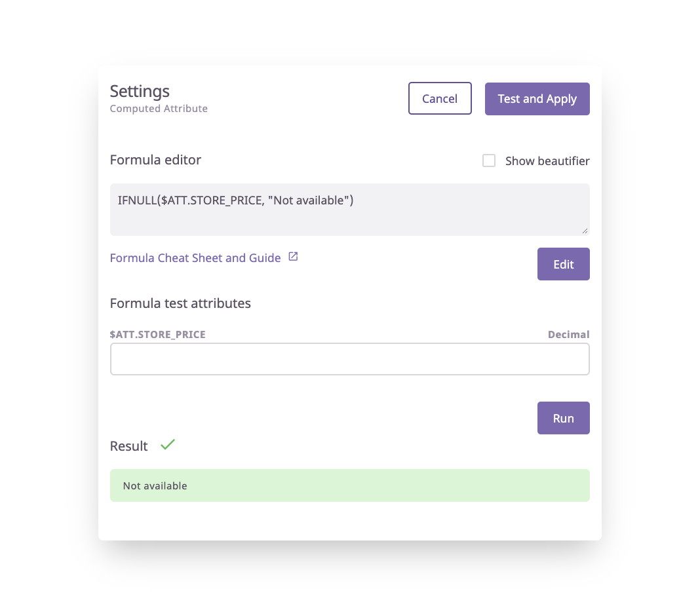The height and width of the screenshot is (606, 700).
Task: Click the Formula editor heading
Action: pos(155,160)
